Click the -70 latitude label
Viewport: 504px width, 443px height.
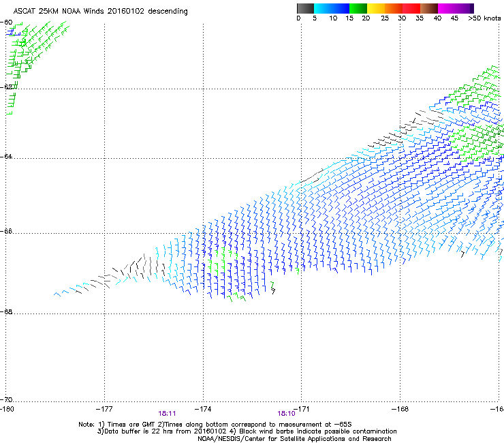point(6,399)
